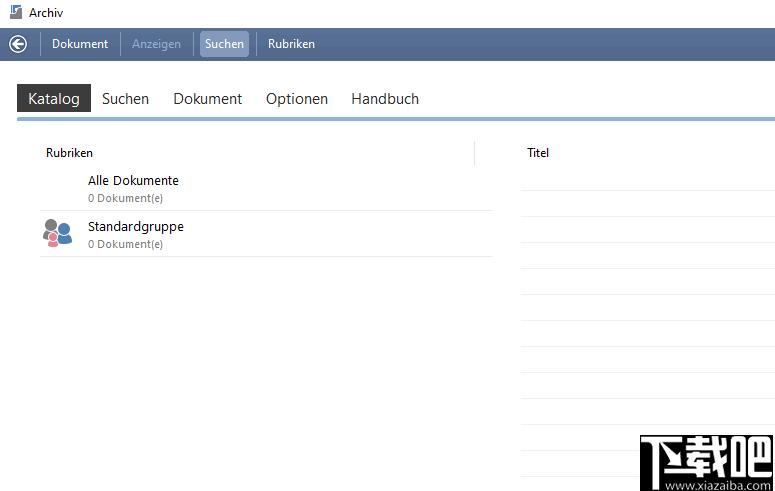Activate the highlighted Suchen toolbar button

pos(224,44)
